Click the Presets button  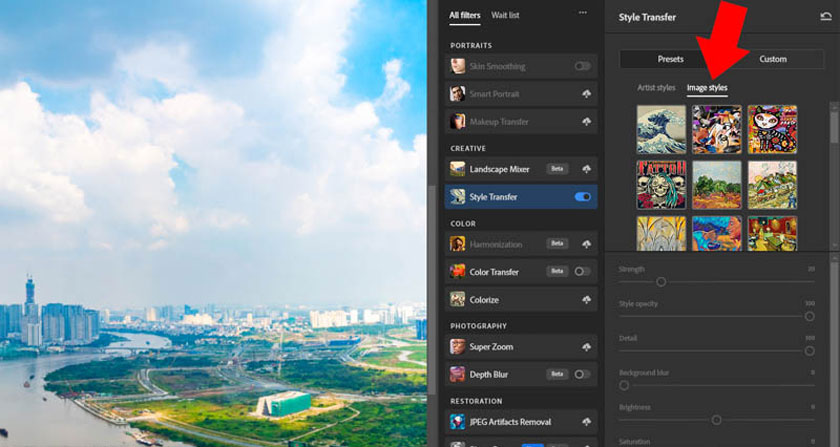[670, 59]
